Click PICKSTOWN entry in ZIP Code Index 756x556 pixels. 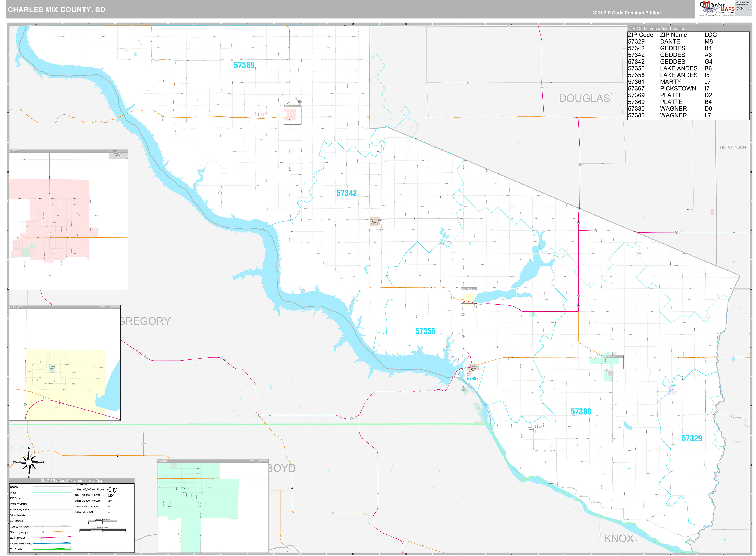pos(679,89)
